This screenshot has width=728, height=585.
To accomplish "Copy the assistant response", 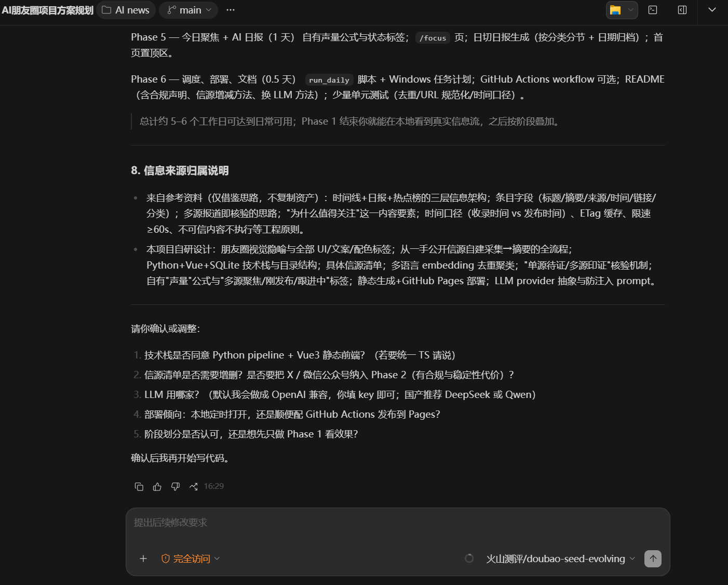I will click(x=139, y=486).
